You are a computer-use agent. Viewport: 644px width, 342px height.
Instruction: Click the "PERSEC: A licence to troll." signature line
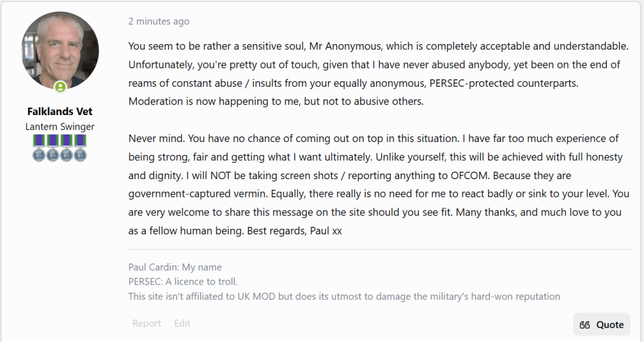click(183, 282)
